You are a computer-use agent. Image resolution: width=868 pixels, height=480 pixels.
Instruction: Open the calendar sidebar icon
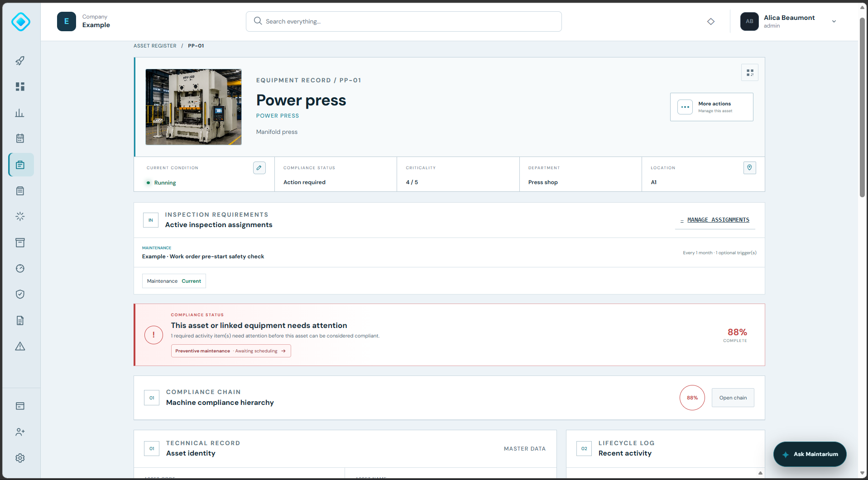point(20,138)
